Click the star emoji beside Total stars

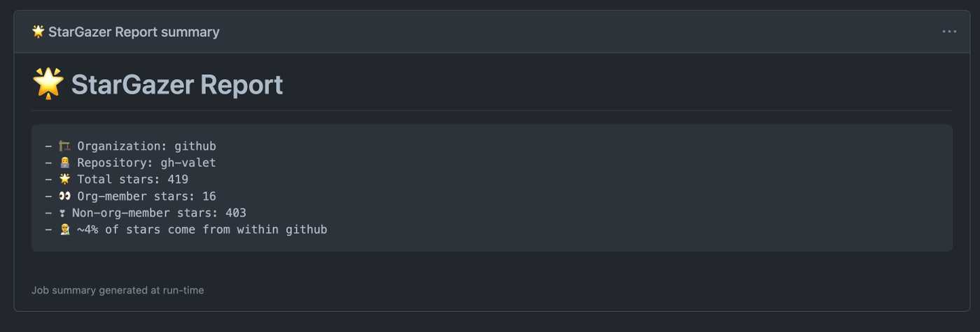coord(65,180)
